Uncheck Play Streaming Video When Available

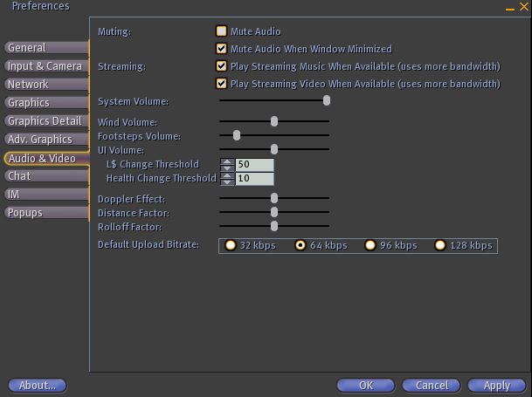[221, 84]
